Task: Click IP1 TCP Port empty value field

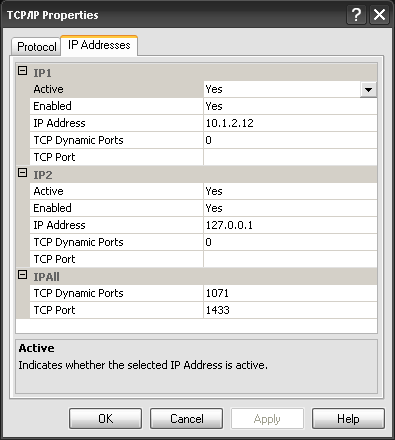Action: click(290, 157)
